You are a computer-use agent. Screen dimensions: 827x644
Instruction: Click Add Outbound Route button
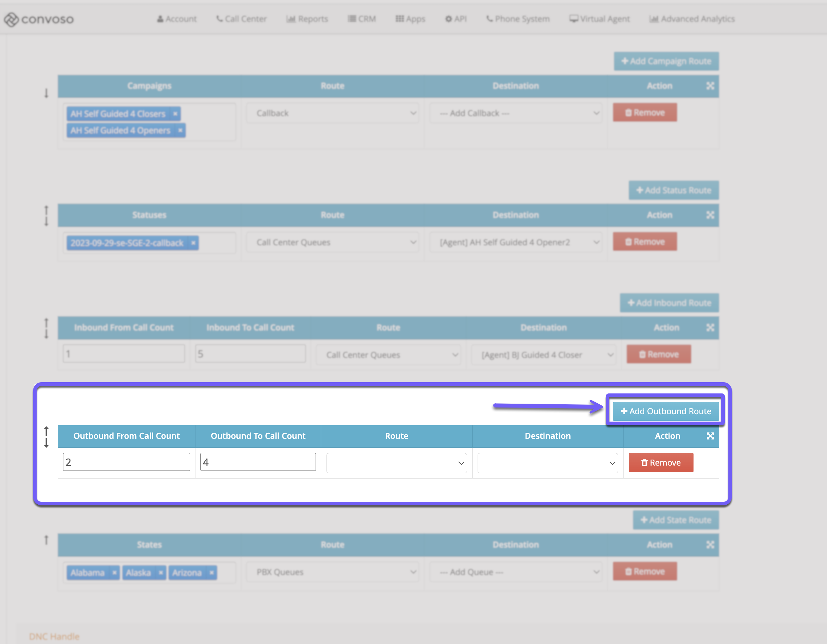tap(666, 411)
